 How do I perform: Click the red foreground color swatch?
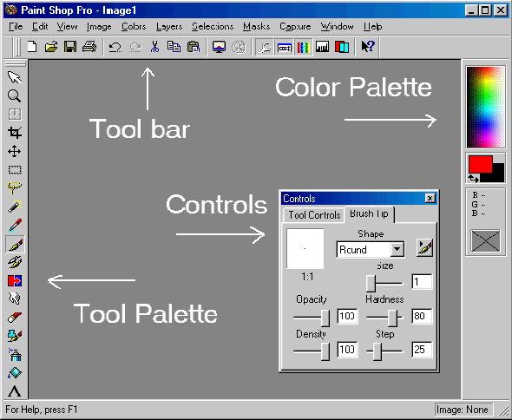coord(481,164)
